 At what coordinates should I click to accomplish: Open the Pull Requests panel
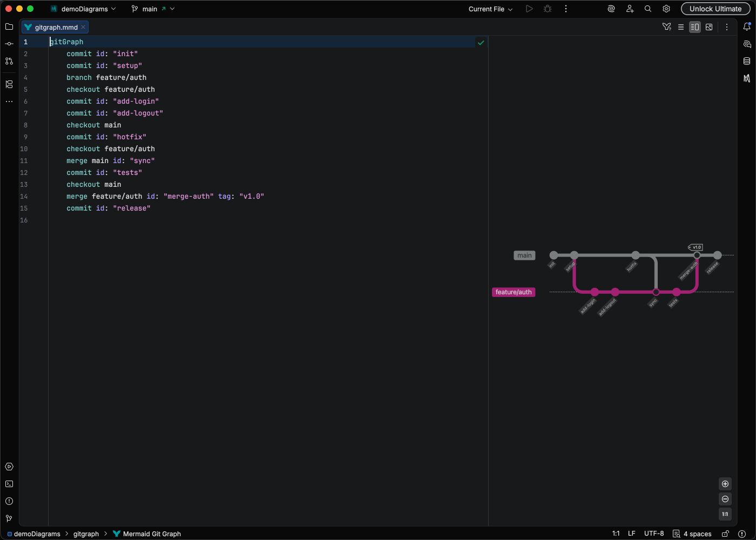pyautogui.click(x=9, y=61)
